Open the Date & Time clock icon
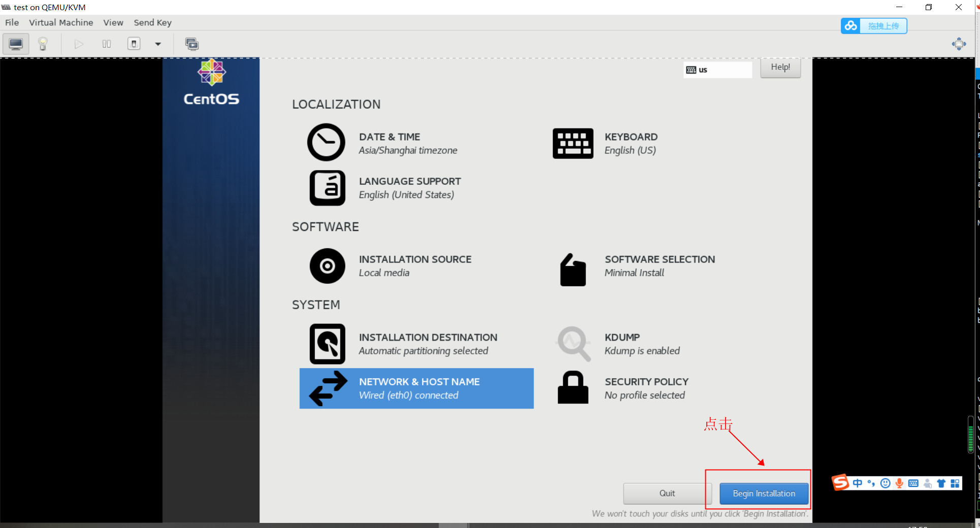This screenshot has height=528, width=980. 326,142
